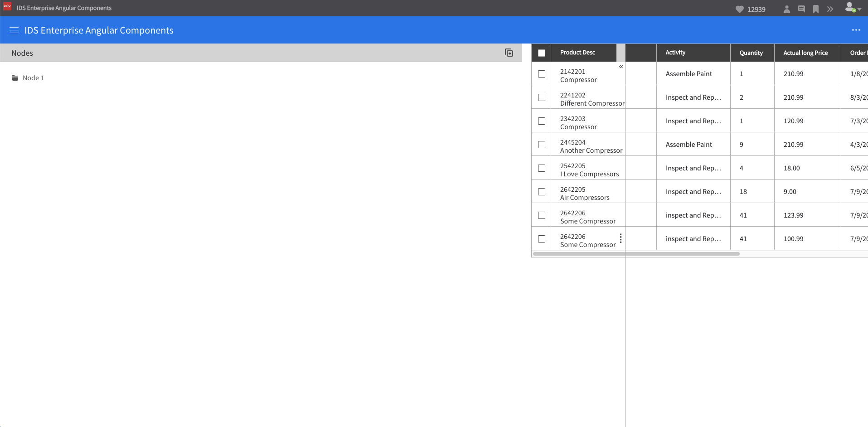Image resolution: width=868 pixels, height=427 pixels.
Task: Click the 2542205 I Love Compressors cell
Action: point(588,168)
